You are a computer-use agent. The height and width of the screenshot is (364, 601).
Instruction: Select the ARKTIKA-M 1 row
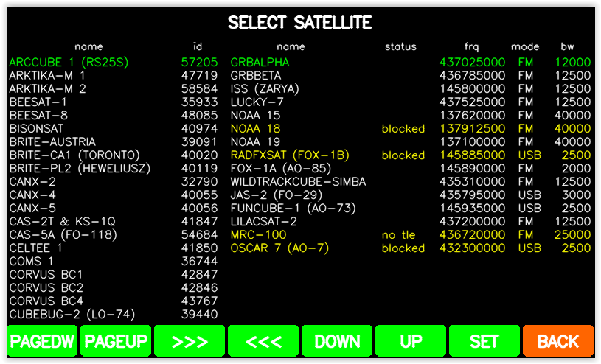[x=114, y=75]
